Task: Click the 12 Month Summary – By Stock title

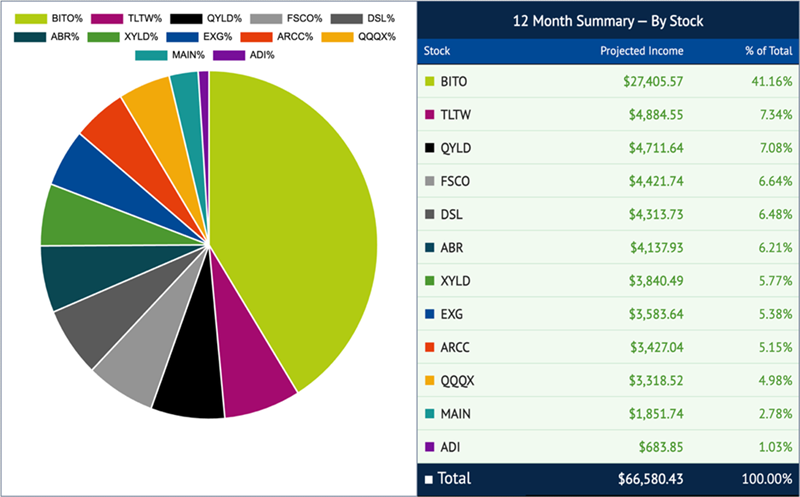Action: click(x=608, y=21)
